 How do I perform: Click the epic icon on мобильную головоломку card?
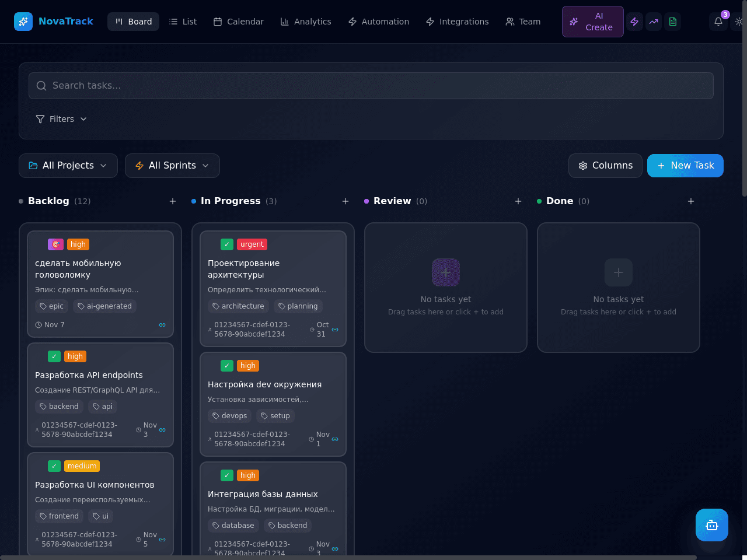click(x=55, y=244)
